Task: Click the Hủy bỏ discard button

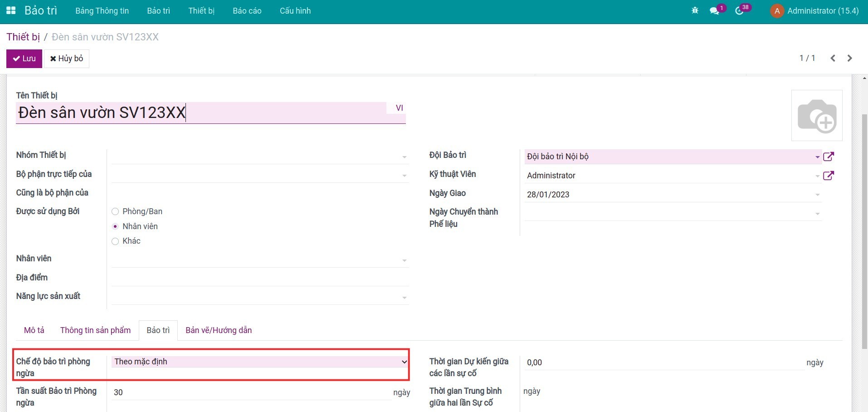Action: point(67,59)
